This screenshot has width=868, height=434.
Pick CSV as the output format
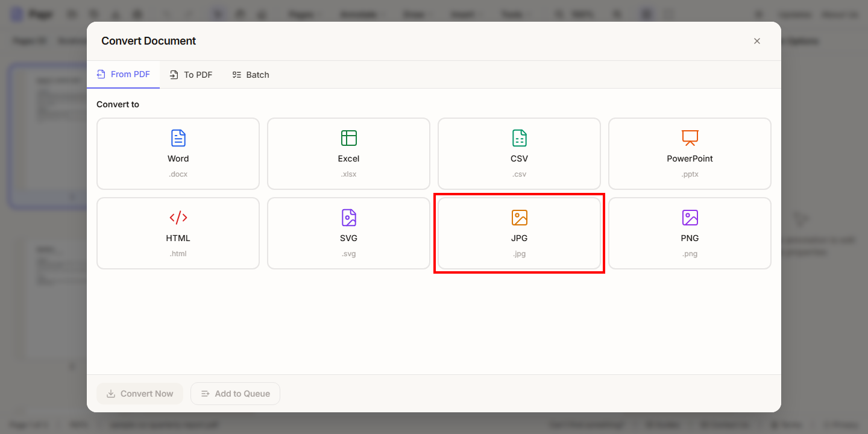(519, 154)
